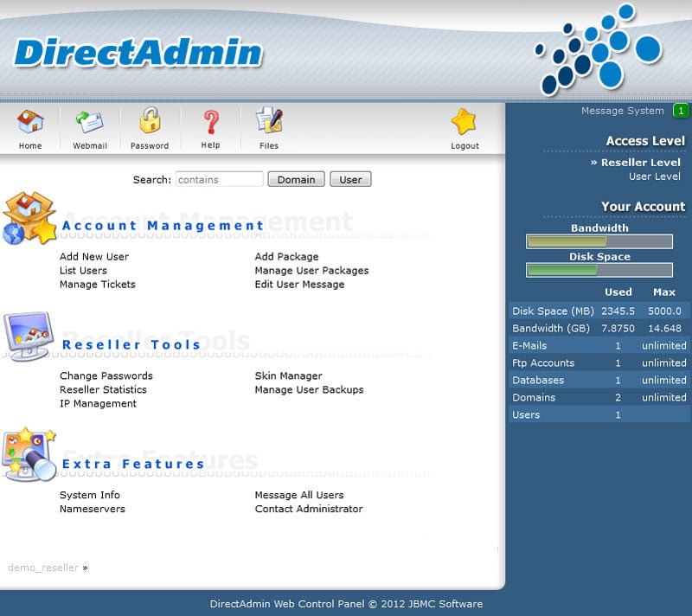Click the Password padlock icon
692x616 pixels.
[150, 122]
